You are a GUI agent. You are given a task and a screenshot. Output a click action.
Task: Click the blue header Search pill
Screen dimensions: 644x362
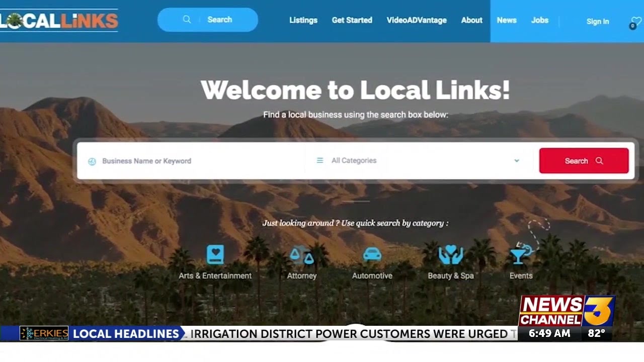click(208, 20)
